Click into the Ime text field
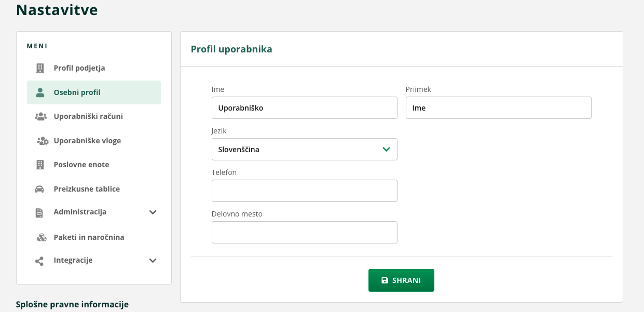The height and width of the screenshot is (312, 644). point(304,108)
